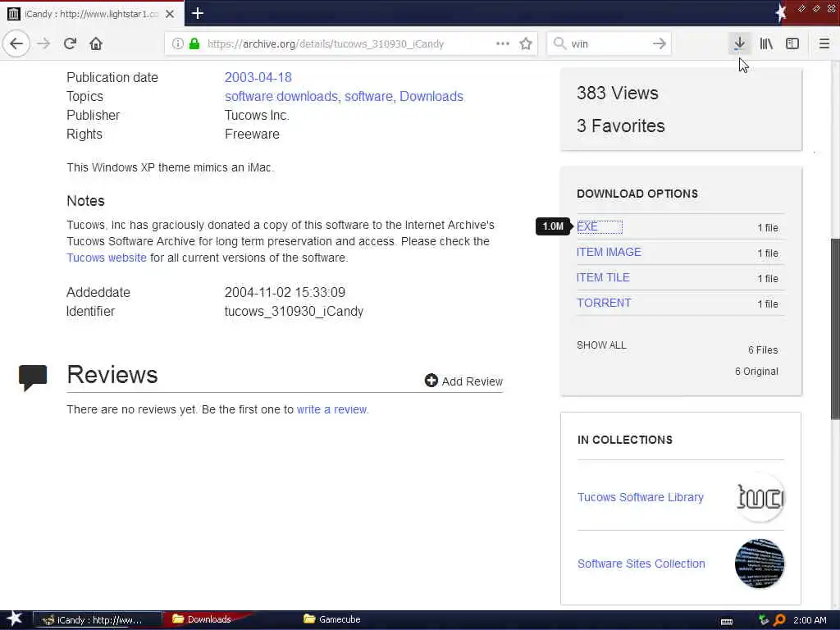Open the Library bookshelf icon

[766, 43]
